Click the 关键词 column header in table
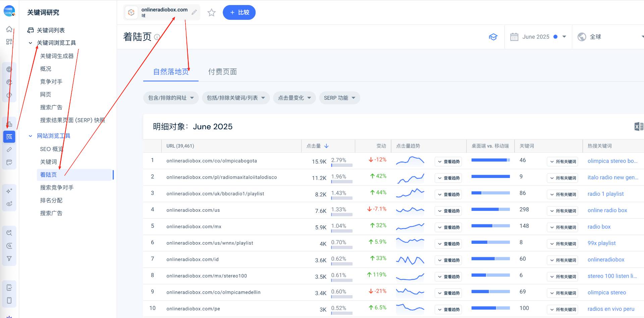 [527, 146]
